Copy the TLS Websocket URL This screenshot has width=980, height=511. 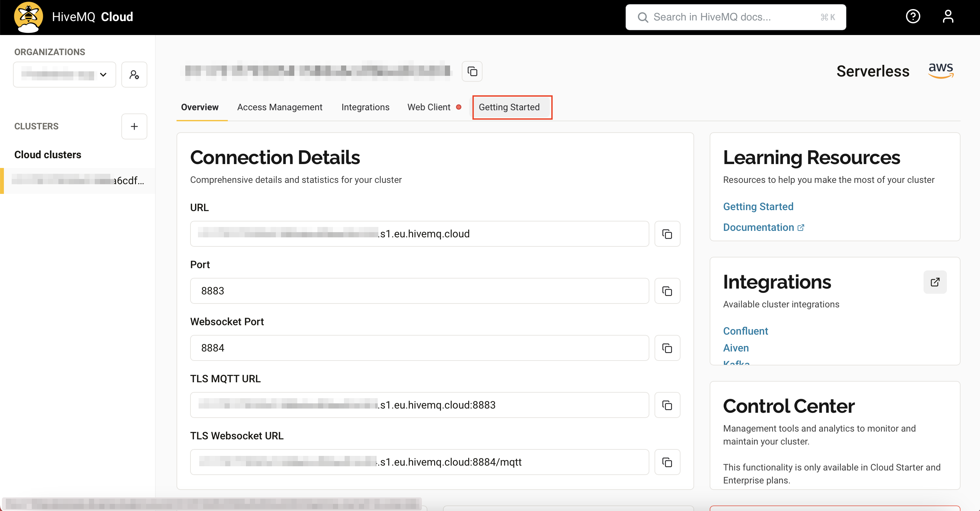(667, 462)
